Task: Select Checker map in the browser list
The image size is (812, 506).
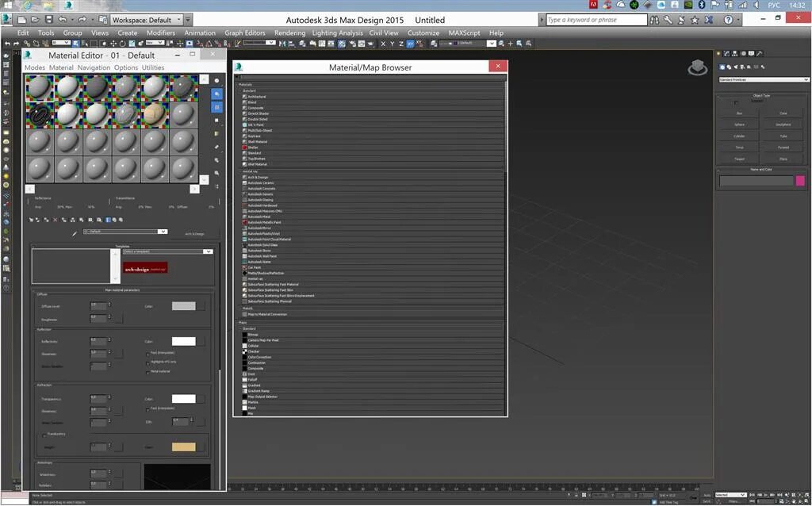Action: point(372,351)
